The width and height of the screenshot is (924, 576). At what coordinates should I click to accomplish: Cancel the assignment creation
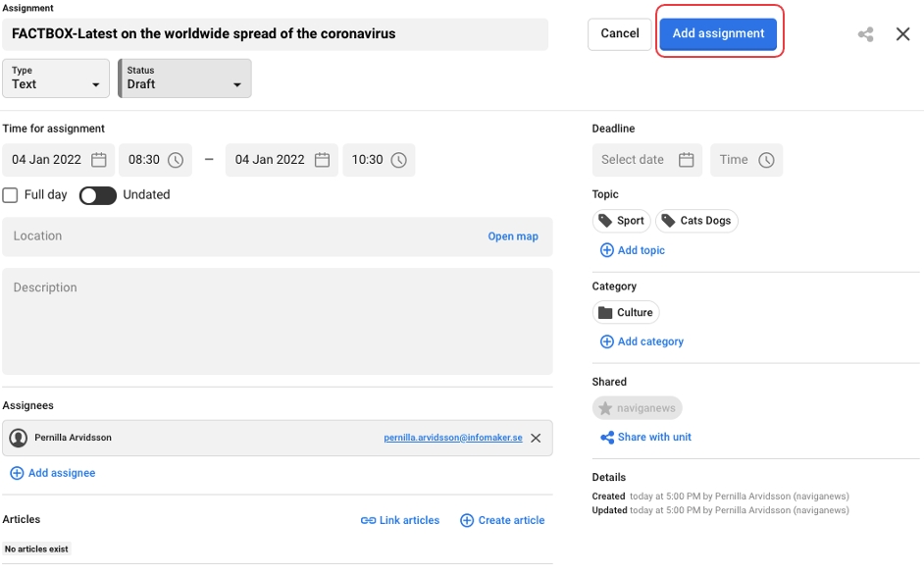pos(619,33)
